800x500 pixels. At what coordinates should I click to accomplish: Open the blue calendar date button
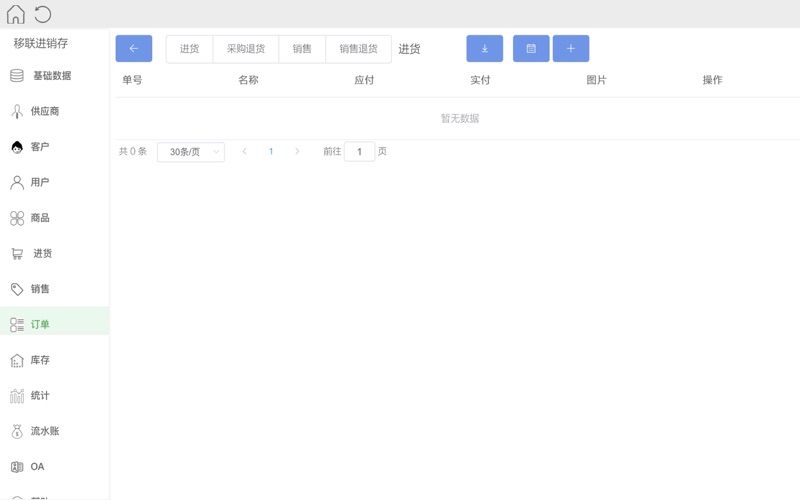point(531,48)
